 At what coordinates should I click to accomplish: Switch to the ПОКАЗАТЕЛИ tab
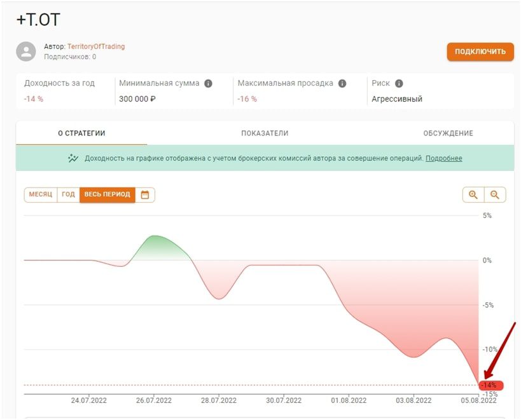[265, 133]
